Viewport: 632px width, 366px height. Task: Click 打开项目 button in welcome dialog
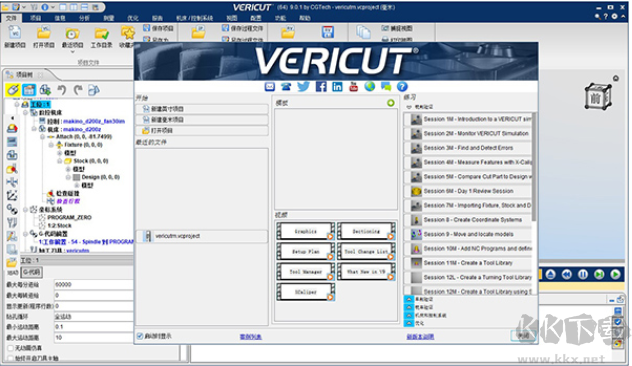coord(202,131)
